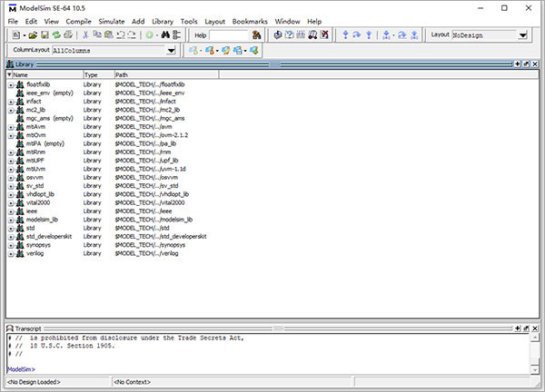545x392 pixels.
Task: Open dropdown arrow next to Add icon
Action: 157,35
